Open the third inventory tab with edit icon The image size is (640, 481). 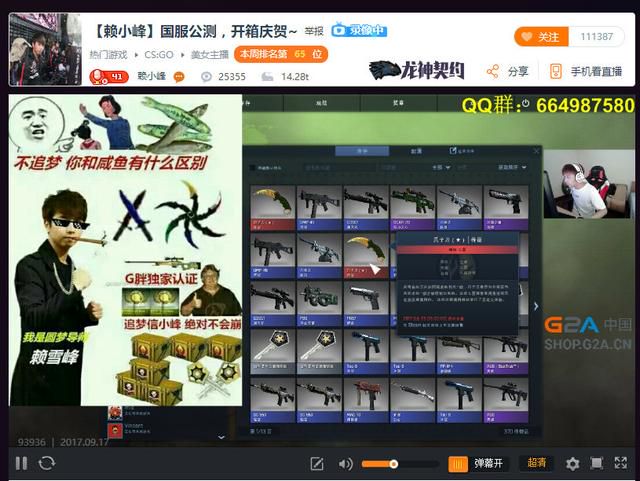462,151
